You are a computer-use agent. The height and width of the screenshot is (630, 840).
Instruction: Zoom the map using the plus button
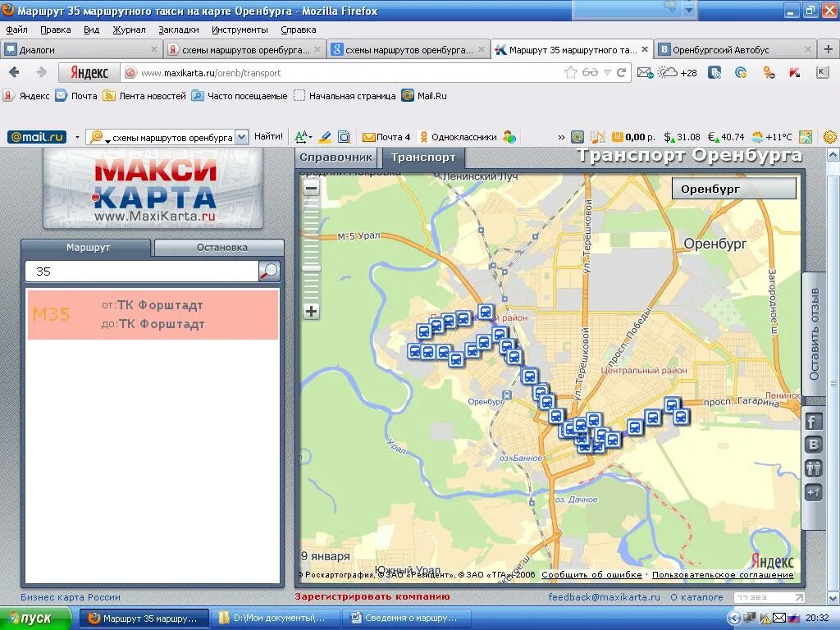[311, 311]
